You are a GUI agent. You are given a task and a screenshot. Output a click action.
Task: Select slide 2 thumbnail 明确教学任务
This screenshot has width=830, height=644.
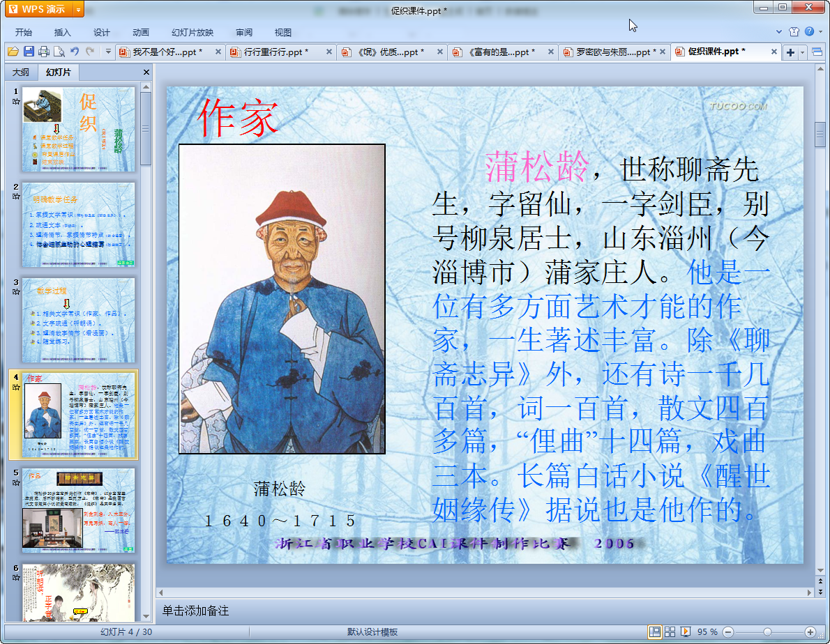coord(78,224)
